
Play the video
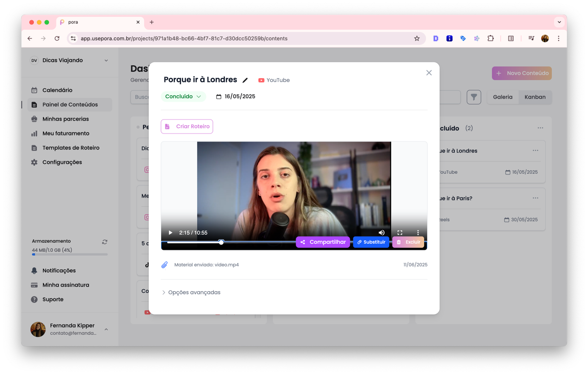click(171, 233)
